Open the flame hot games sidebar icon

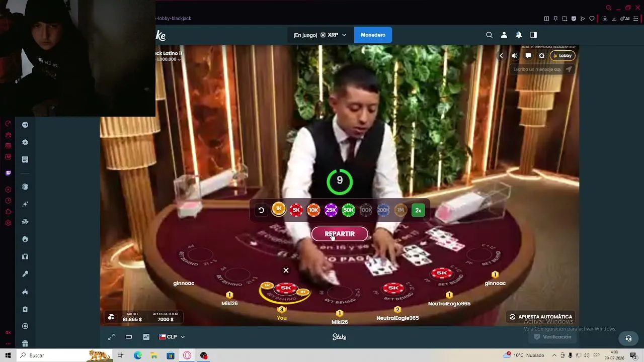tap(25, 239)
